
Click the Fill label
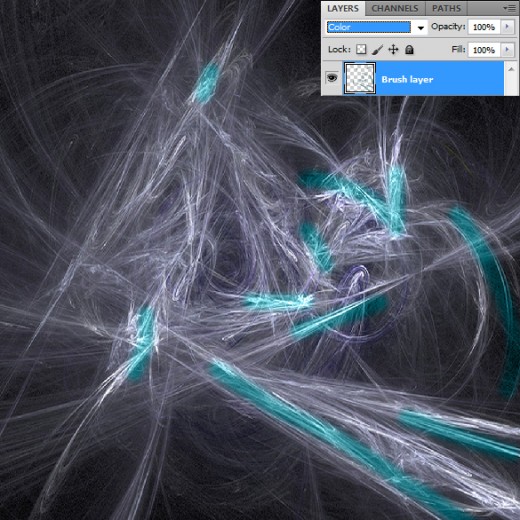[458, 49]
